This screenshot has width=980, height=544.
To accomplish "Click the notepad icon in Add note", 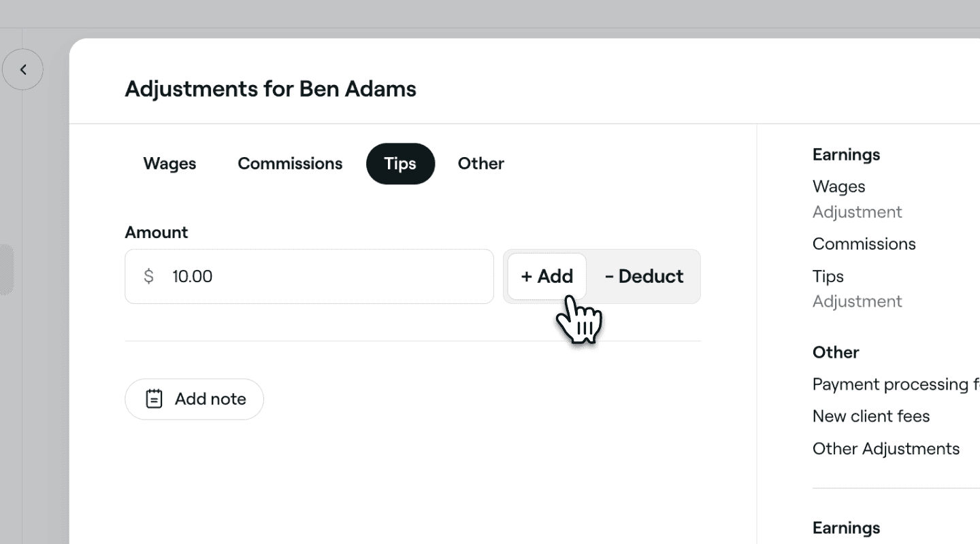I will tap(154, 399).
